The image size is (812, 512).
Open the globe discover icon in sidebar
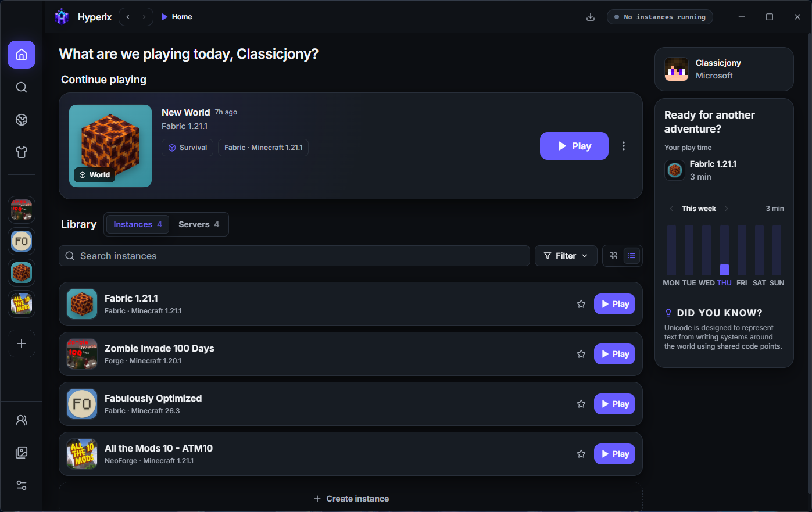tap(22, 120)
